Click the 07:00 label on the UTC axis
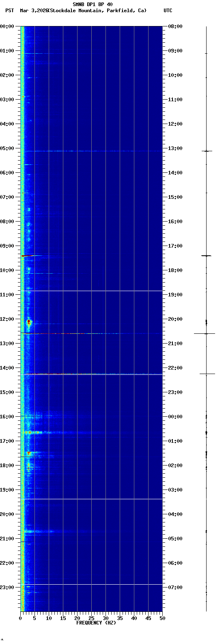224x644 pixels. [x=175, y=587]
